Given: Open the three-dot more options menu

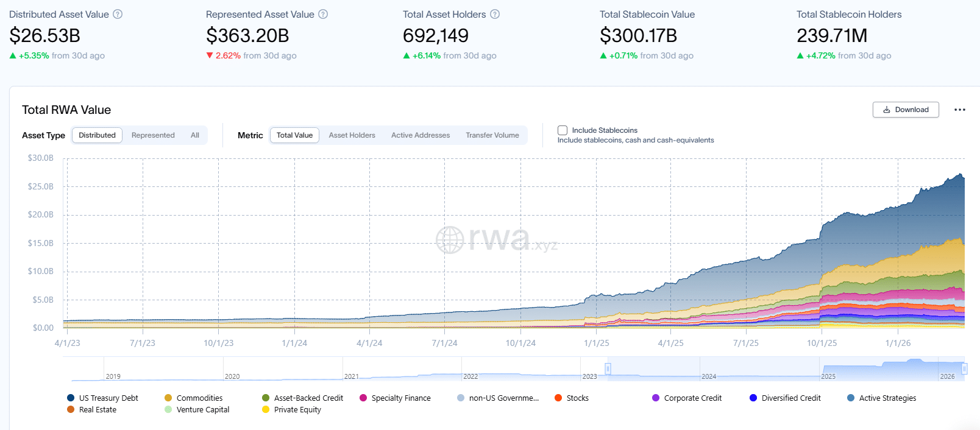Looking at the screenshot, I should point(959,110).
